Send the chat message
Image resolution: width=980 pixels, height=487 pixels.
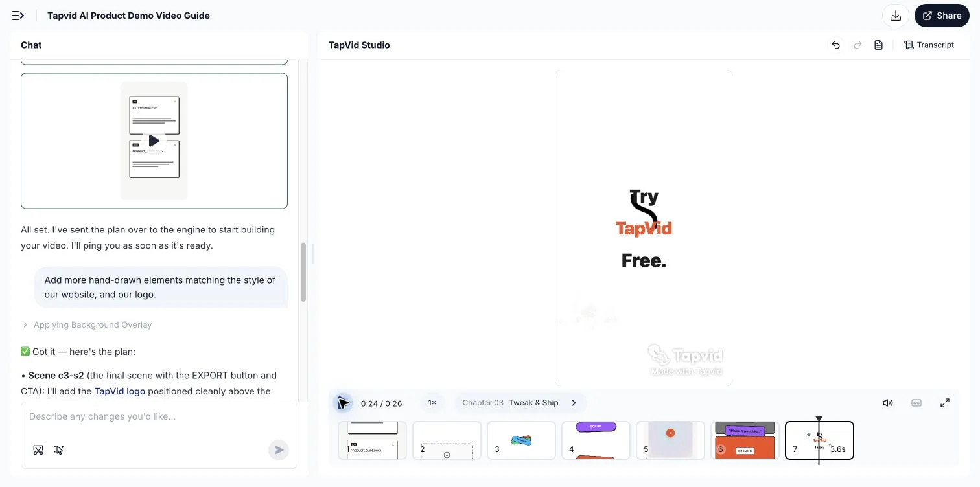click(279, 450)
